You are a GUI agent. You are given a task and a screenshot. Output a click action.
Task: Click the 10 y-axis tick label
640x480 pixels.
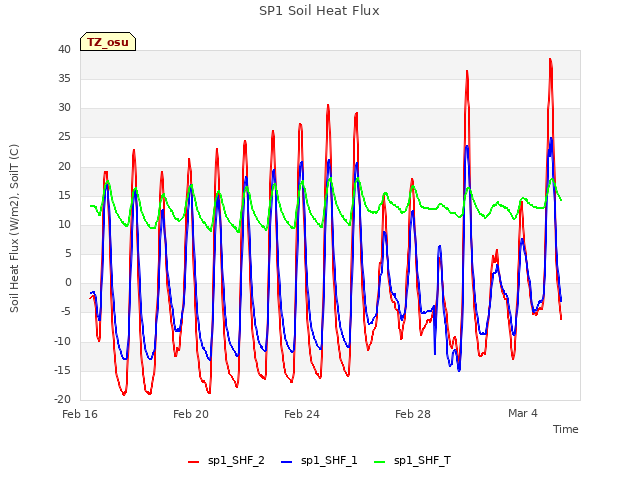(64, 224)
